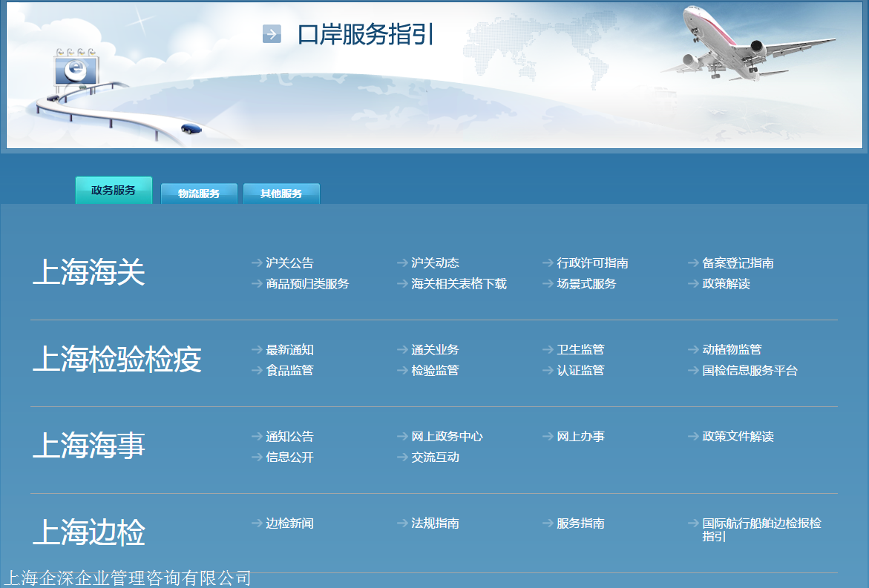This screenshot has height=588, width=869.
Task: Visit 动植物监管
Action: tap(732, 350)
